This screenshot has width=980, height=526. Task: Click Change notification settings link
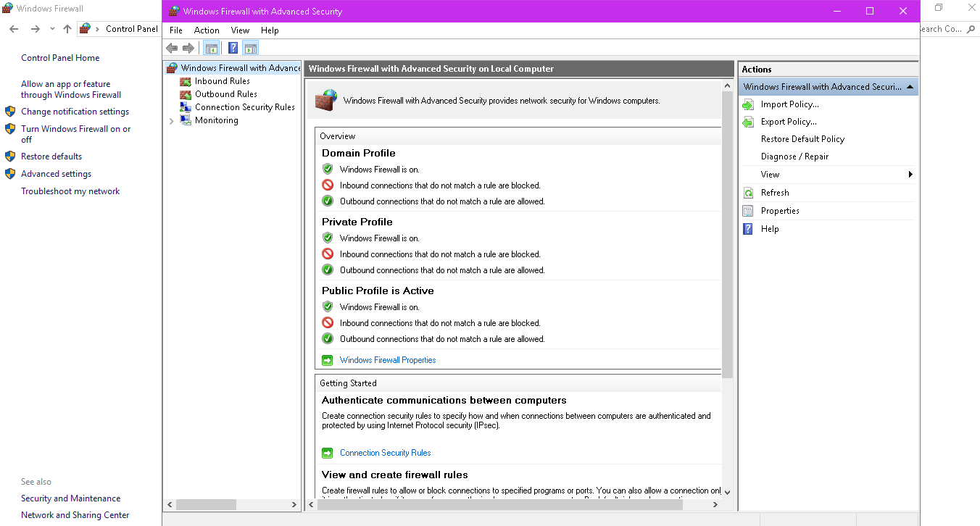click(x=75, y=112)
